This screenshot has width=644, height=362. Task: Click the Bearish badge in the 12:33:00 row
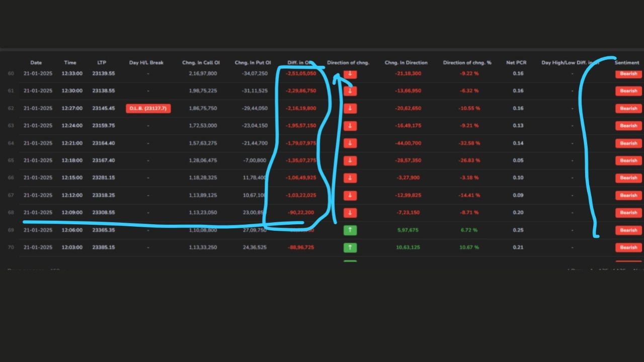pos(628,73)
